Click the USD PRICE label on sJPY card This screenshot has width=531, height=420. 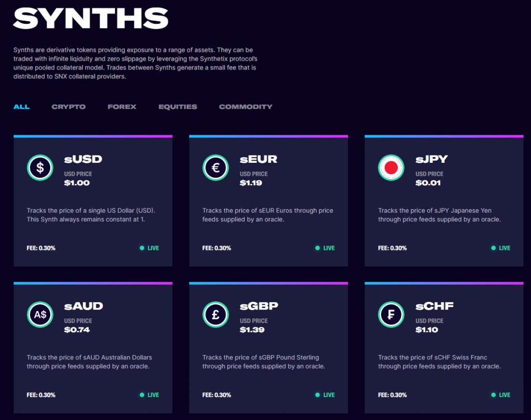[x=429, y=174]
